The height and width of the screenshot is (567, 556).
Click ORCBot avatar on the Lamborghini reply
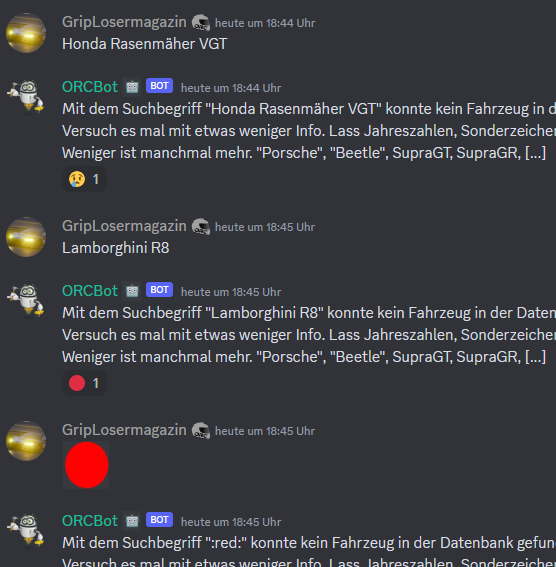click(26, 300)
